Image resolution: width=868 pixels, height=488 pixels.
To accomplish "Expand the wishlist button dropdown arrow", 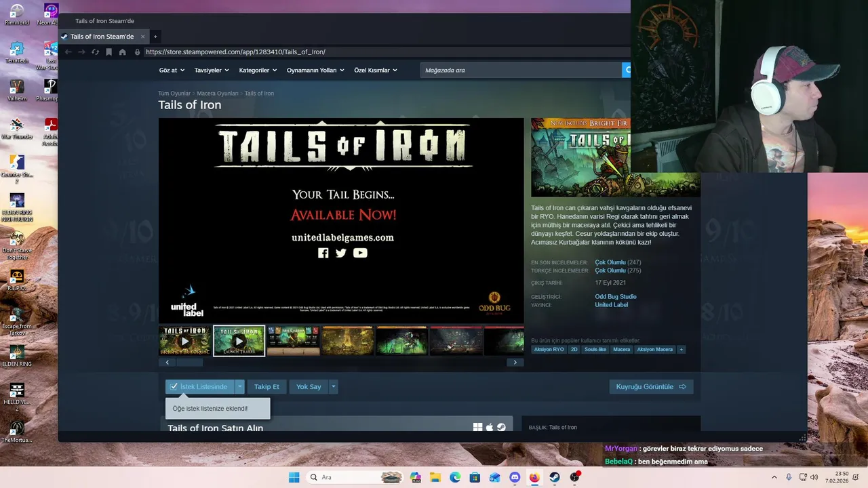I will (239, 386).
